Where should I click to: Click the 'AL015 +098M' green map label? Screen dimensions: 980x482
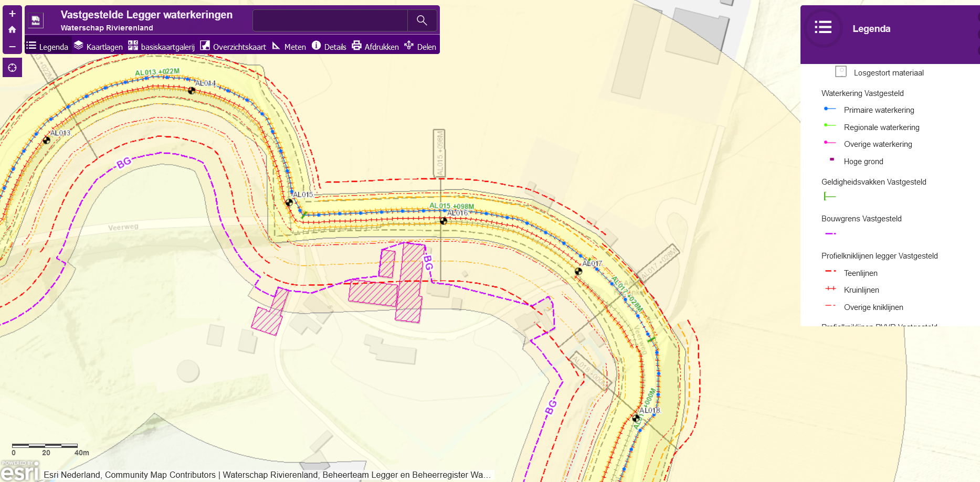tap(451, 206)
